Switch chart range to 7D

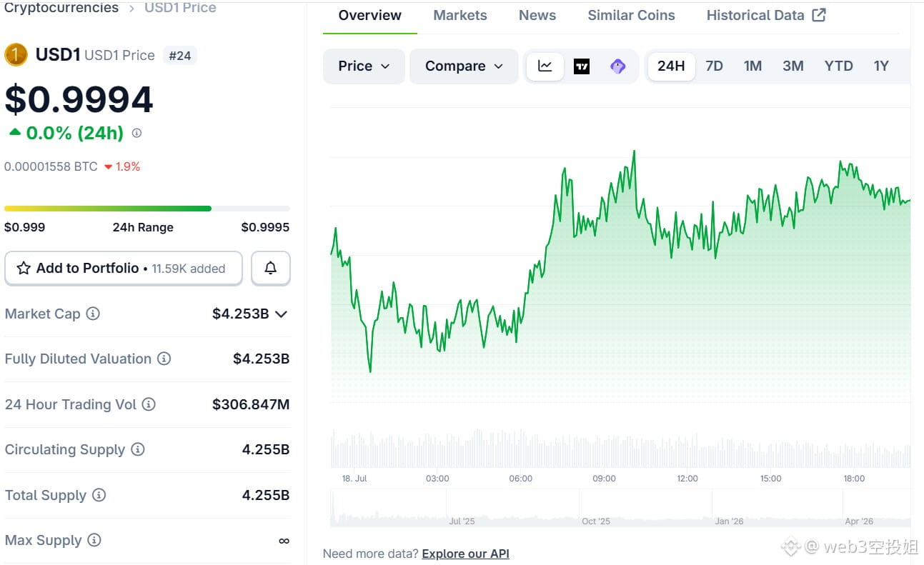(x=714, y=66)
